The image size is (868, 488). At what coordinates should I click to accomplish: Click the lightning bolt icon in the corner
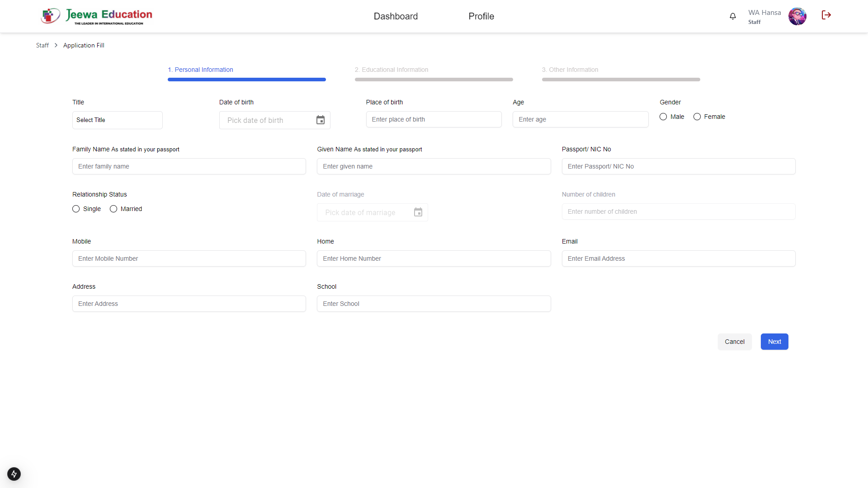point(14,474)
